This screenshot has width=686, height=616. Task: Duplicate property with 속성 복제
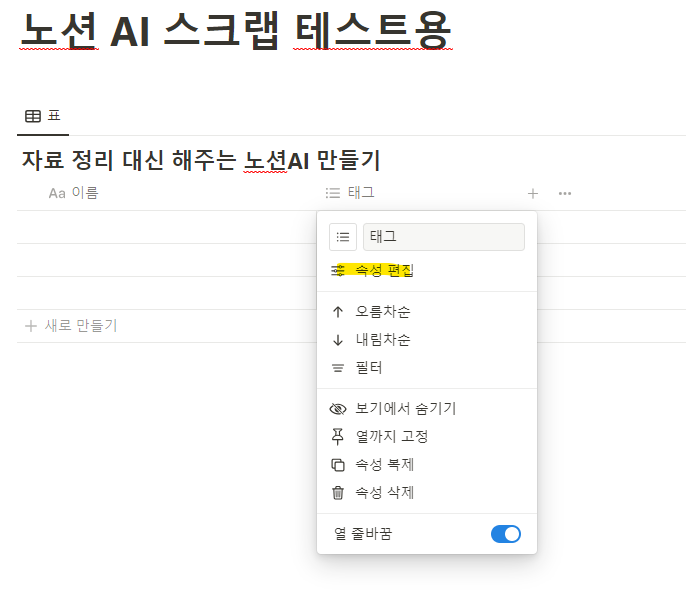click(x=427, y=465)
